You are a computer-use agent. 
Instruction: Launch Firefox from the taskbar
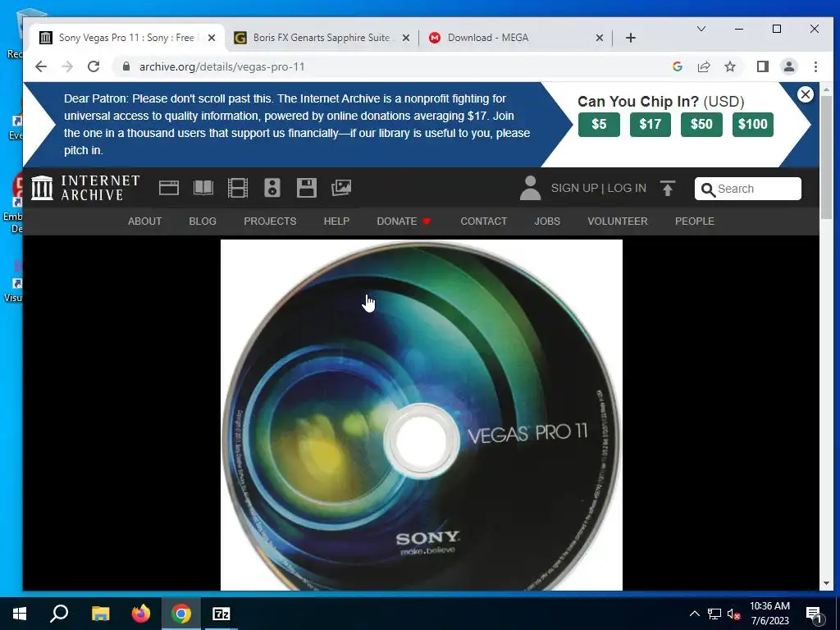click(141, 614)
